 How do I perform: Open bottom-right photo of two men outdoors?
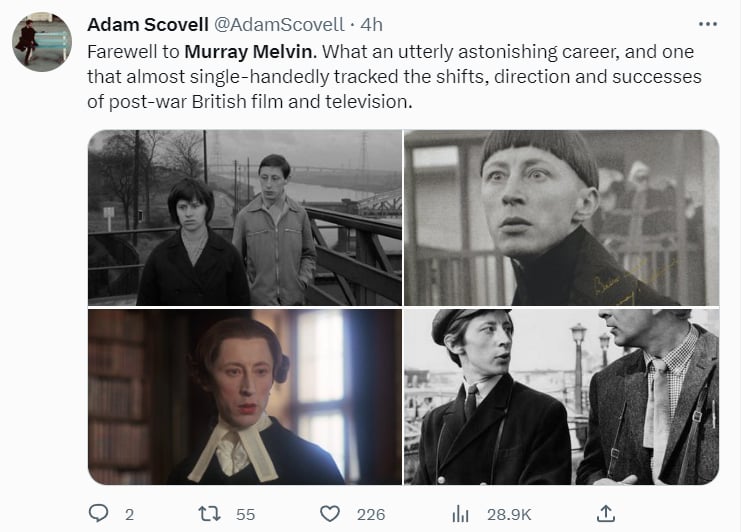[x=561, y=397]
